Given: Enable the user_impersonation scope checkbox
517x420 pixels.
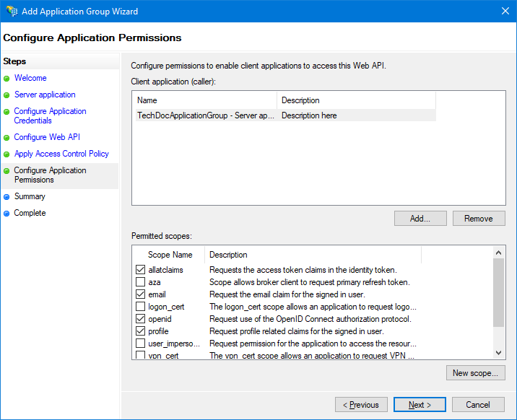Looking at the screenshot, I should [141, 344].
